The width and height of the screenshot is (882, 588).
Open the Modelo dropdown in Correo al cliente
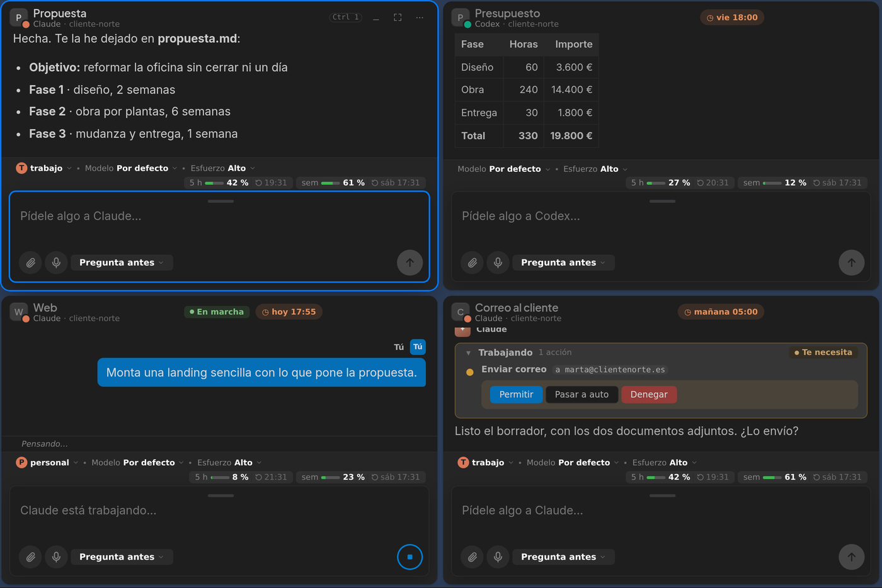click(573, 462)
